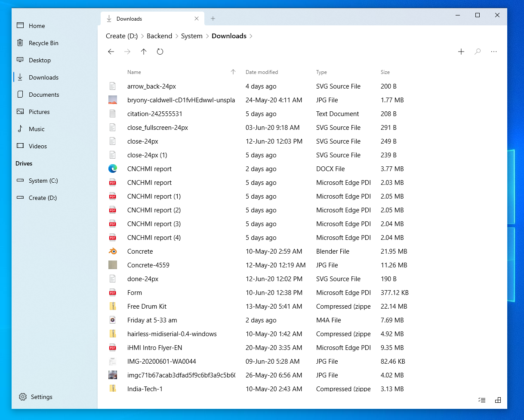
Task: Click the PDF icon of iHMI Intro Flyer-EN
Action: click(113, 348)
